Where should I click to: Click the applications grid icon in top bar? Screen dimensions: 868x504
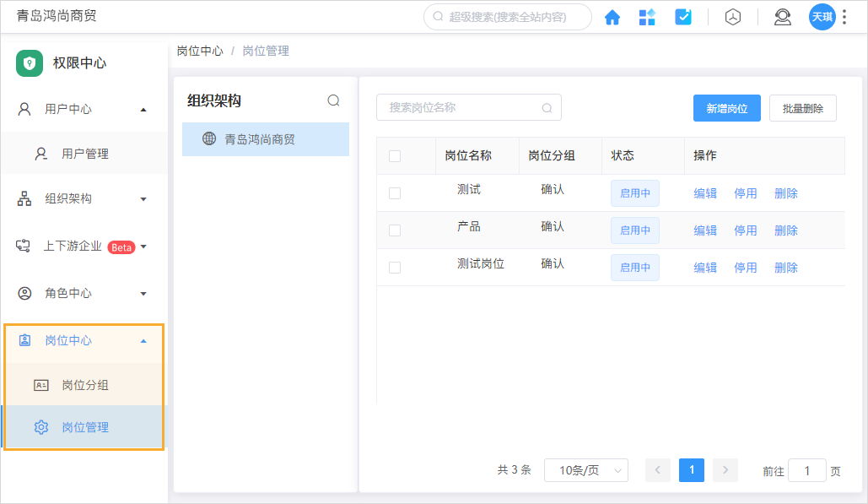tap(647, 16)
